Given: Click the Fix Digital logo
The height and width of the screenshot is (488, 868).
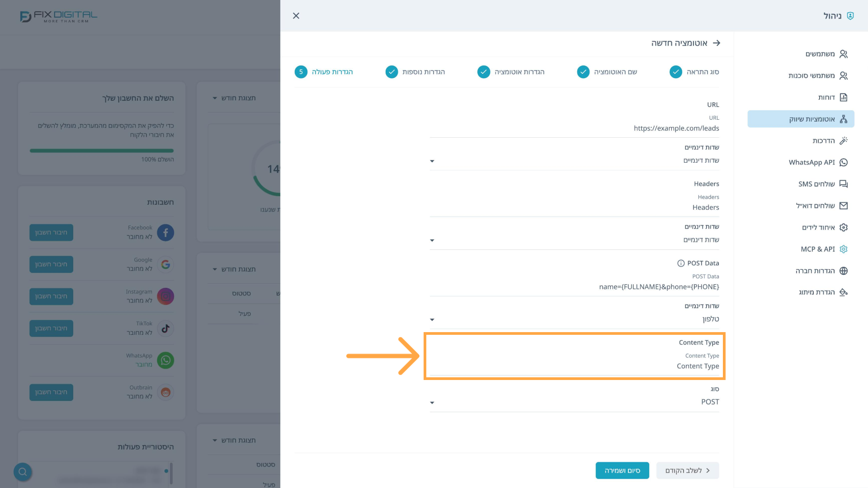Looking at the screenshot, I should point(58,17).
